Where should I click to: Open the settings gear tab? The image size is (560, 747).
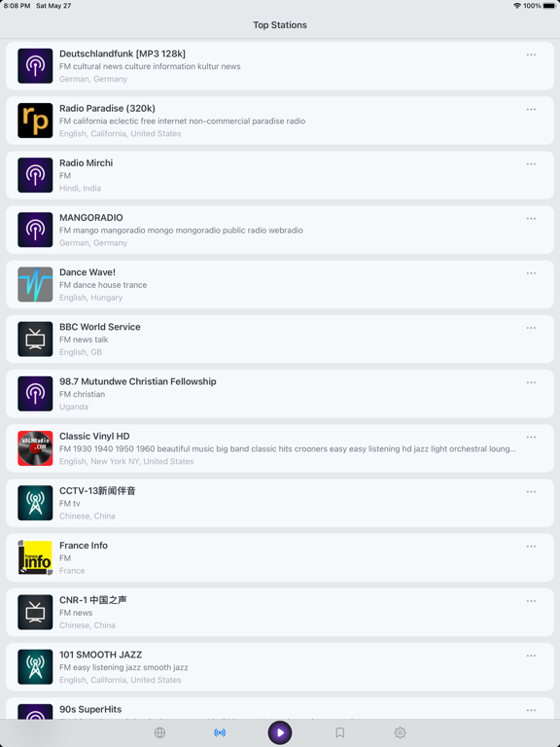click(400, 732)
